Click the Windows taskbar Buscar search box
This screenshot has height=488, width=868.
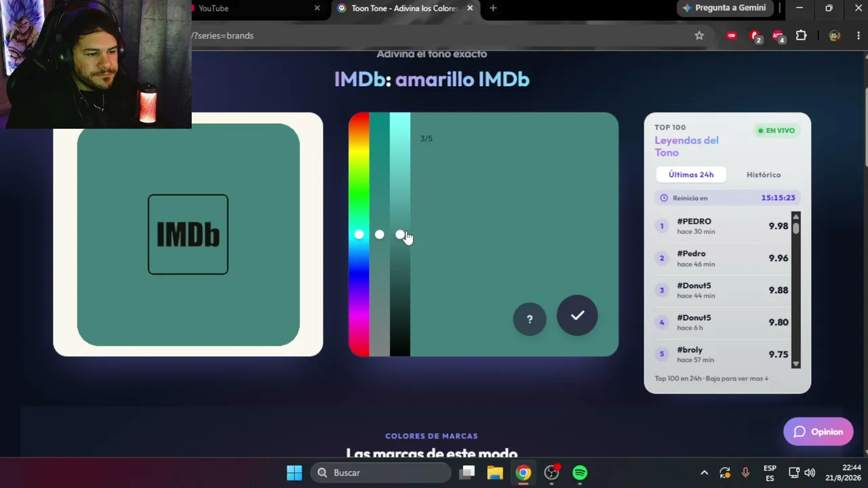(x=381, y=472)
